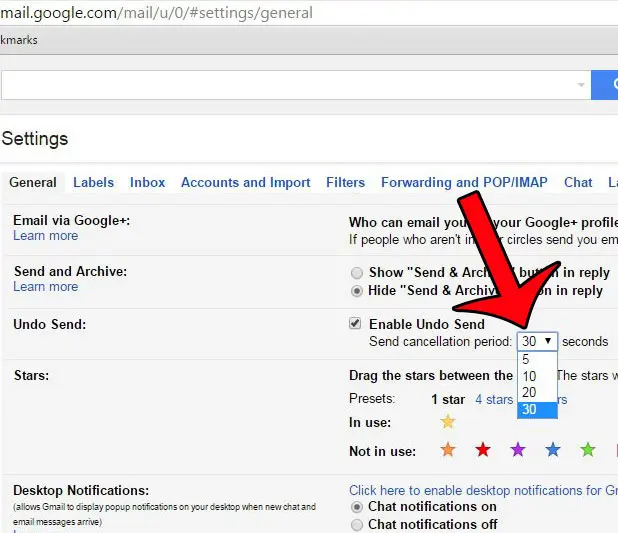Viewport: 618px width, 533px height.
Task: Click the Undo Send setting label
Action: [50, 324]
